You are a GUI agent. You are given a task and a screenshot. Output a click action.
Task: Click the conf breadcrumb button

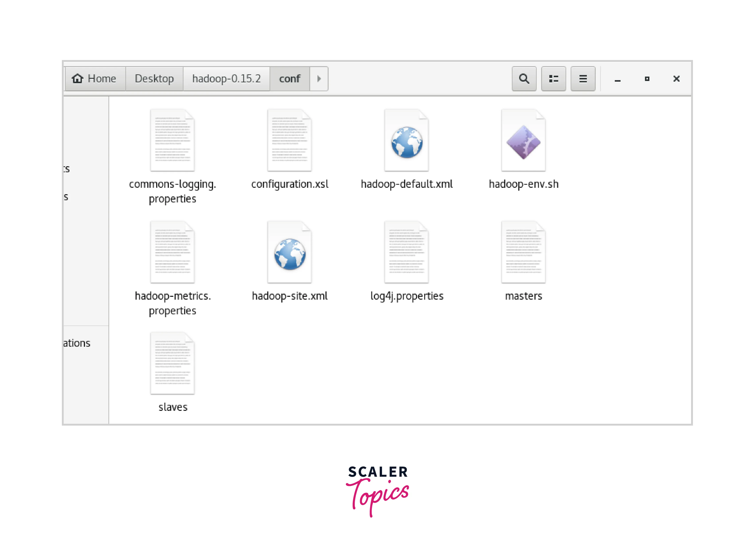289,79
